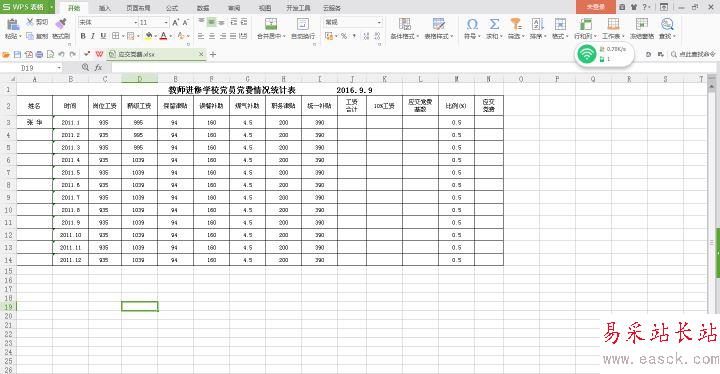Image resolution: width=720 pixels, height=374 pixels.
Task: Select the Format Painter brush
Action: 61,24
